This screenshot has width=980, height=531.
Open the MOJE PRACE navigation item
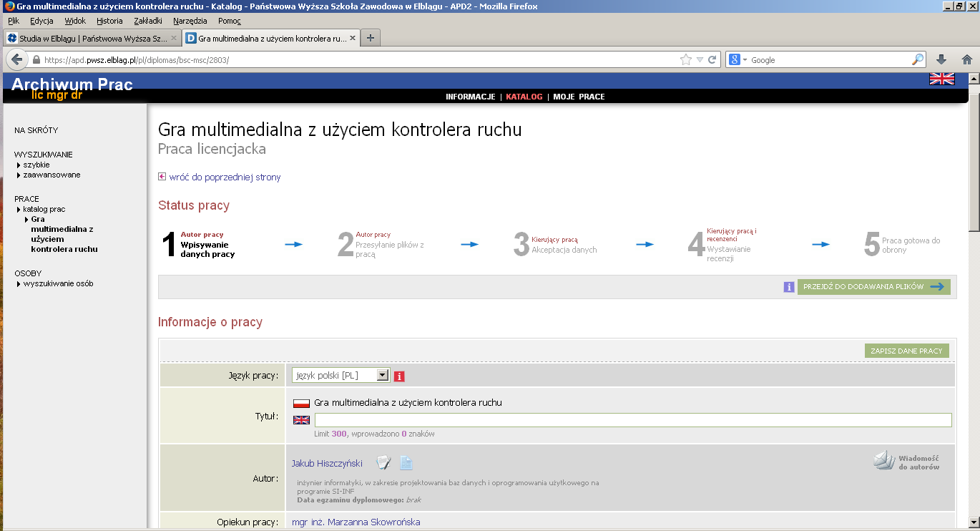[579, 97]
